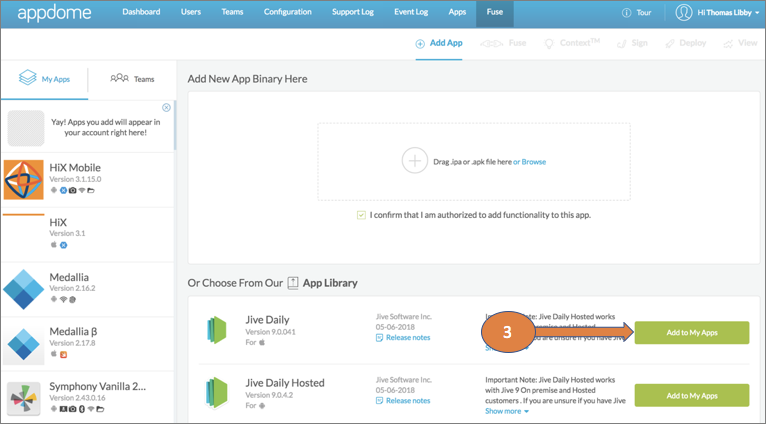Select the Context workflow step
Image resolution: width=766 pixels, height=424 pixels.
572,43
